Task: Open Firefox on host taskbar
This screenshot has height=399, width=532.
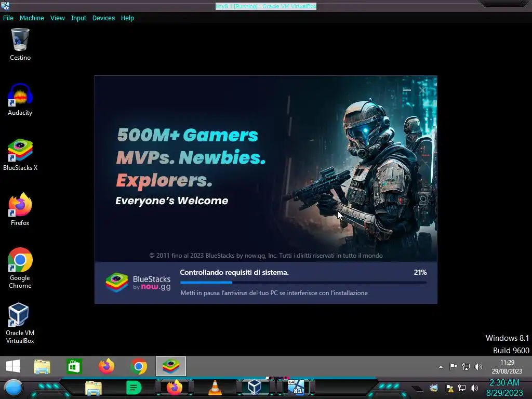Action: click(175, 388)
